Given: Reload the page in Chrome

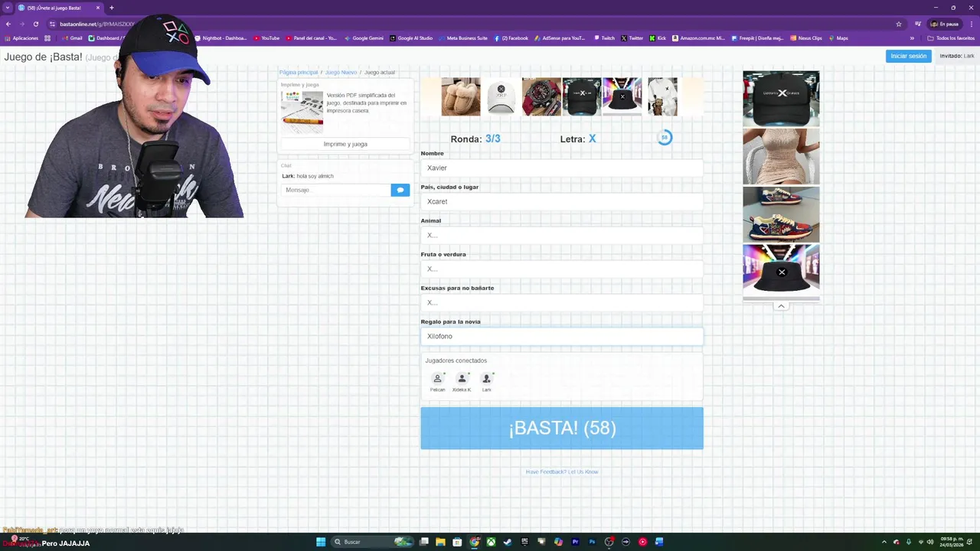Looking at the screenshot, I should click(x=35, y=24).
